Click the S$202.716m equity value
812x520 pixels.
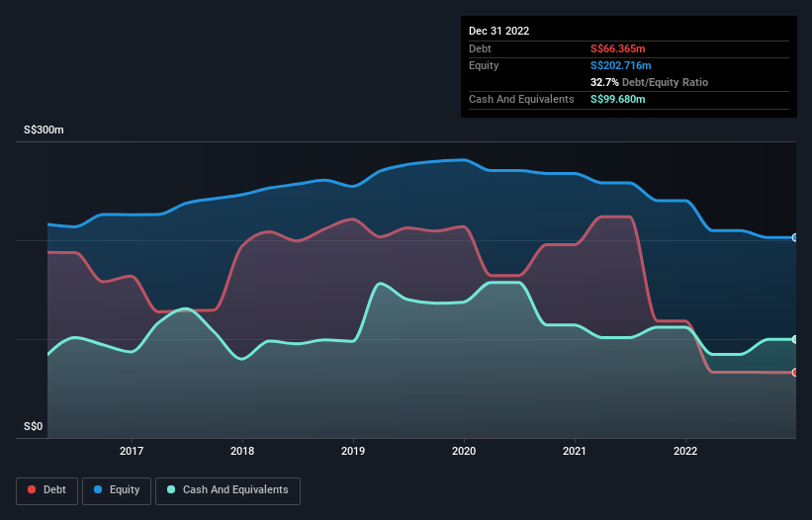tap(621, 65)
